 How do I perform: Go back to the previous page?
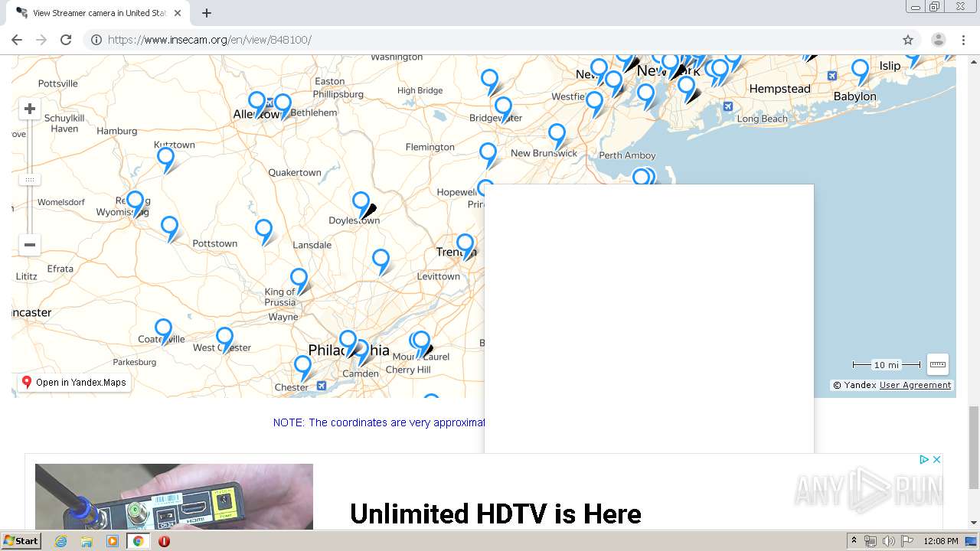(x=17, y=40)
